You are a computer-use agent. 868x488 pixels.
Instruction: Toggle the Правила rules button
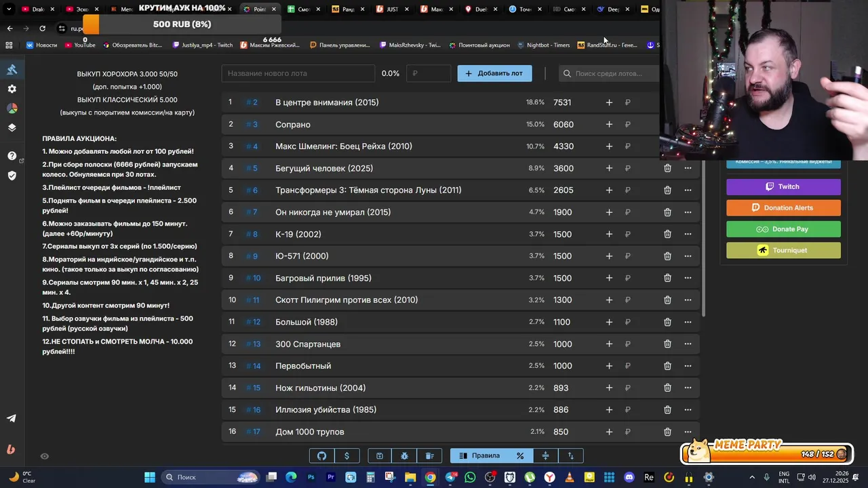pyautogui.click(x=479, y=455)
